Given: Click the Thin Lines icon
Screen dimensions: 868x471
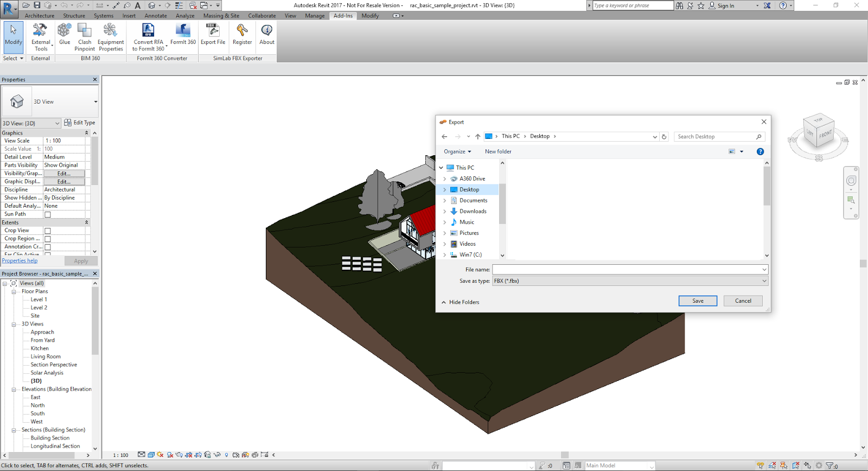Looking at the screenshot, I should point(179,5).
